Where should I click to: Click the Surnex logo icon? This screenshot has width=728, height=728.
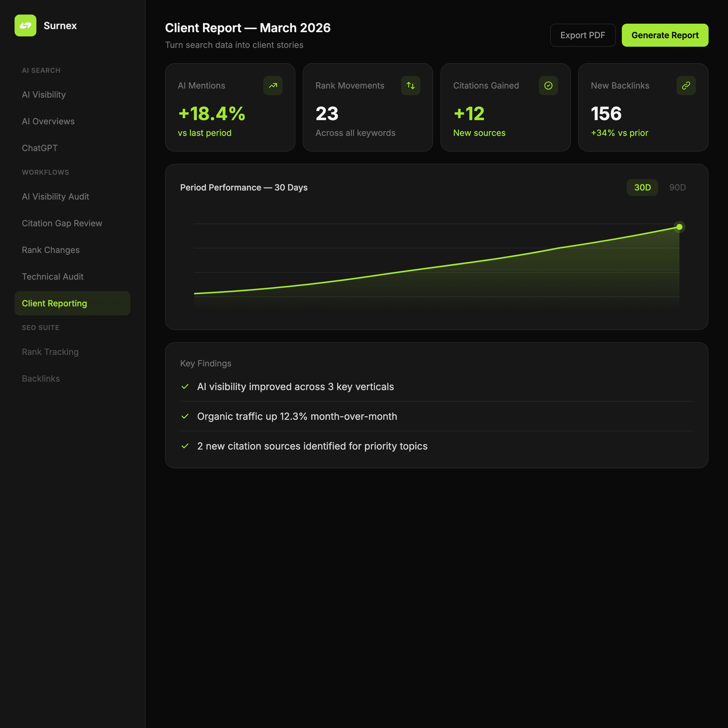tap(25, 25)
